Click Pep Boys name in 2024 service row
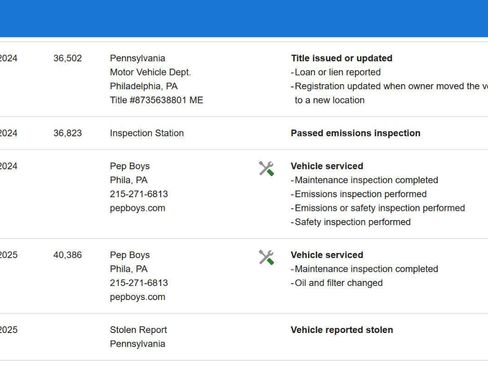488x366 pixels. [130, 166]
